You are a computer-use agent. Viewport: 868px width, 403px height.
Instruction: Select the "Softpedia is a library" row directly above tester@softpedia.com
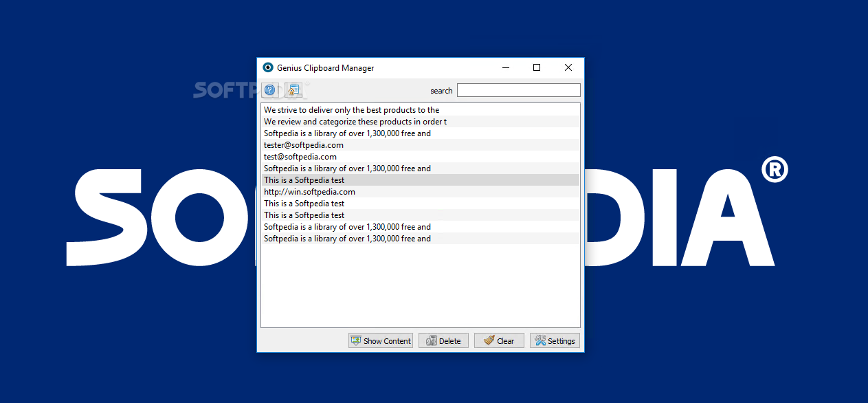point(421,133)
